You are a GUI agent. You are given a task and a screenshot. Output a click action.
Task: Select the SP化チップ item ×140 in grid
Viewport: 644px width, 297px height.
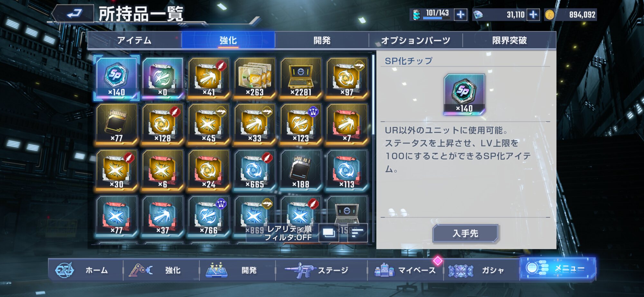tap(117, 78)
